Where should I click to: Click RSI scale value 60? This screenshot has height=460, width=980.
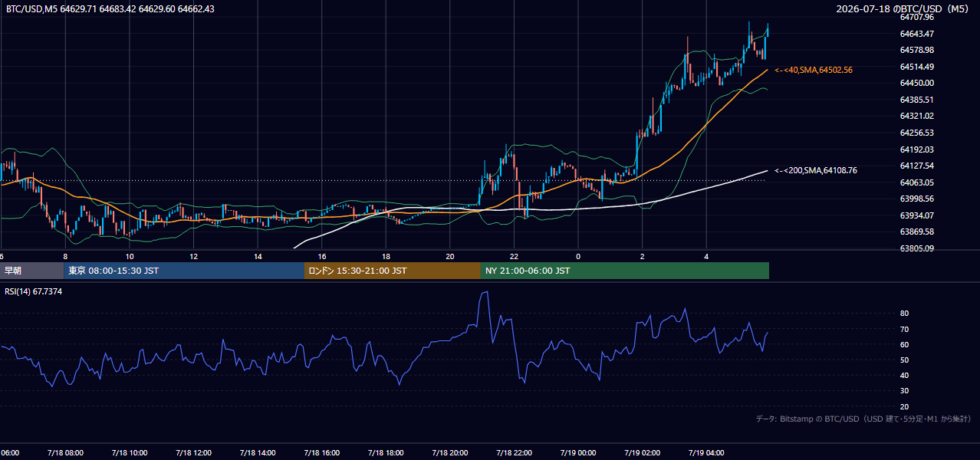pyautogui.click(x=905, y=344)
